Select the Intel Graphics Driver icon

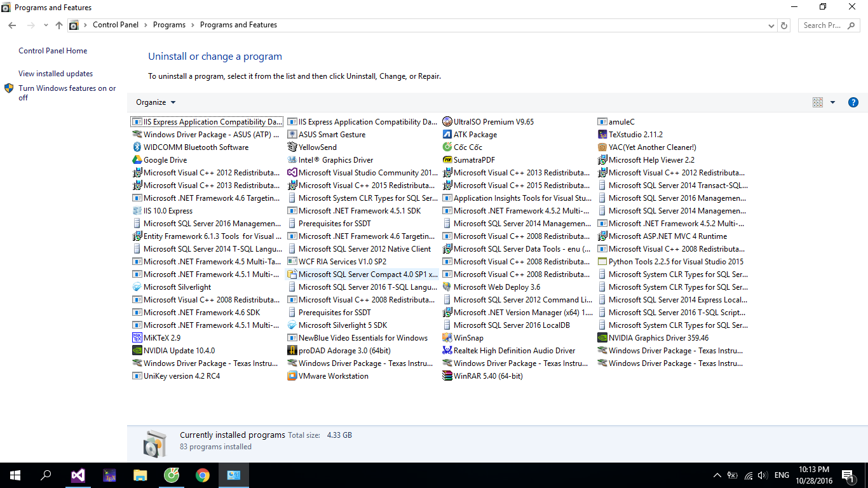point(292,160)
